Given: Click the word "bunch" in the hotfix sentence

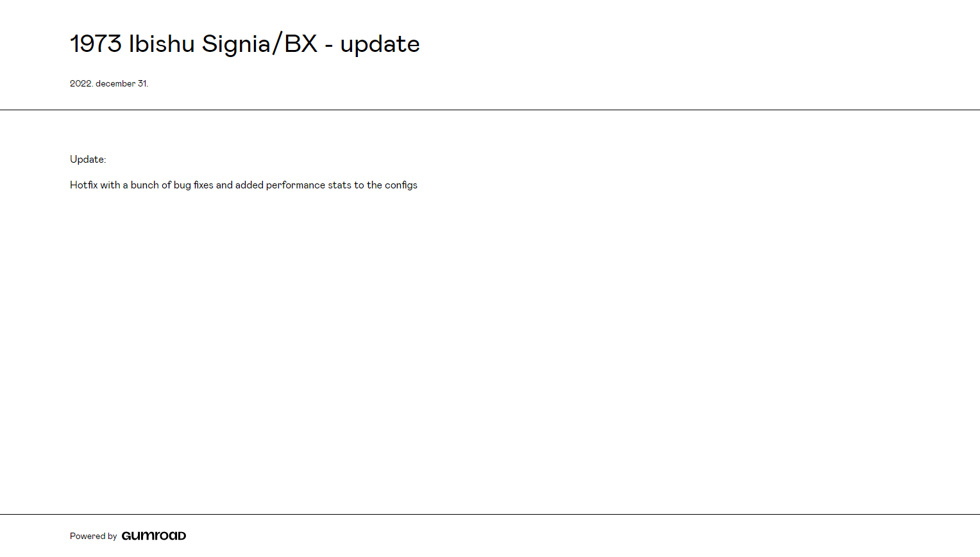Looking at the screenshot, I should 145,185.
